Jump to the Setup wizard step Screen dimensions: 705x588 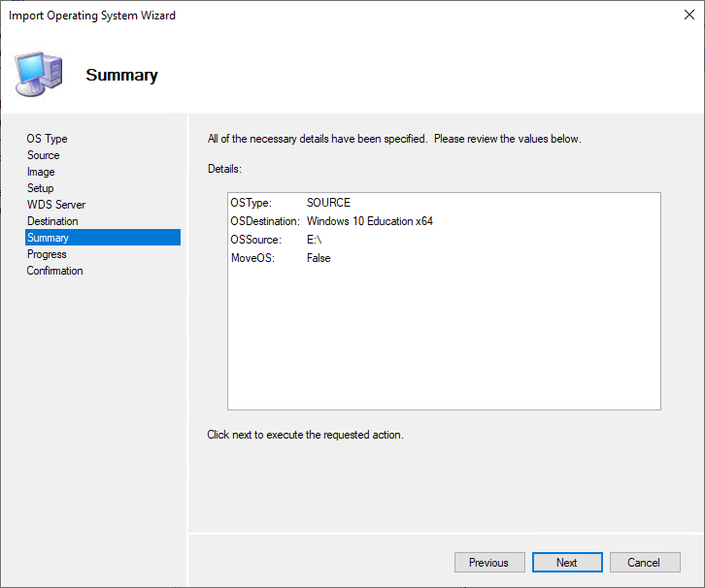(40, 188)
